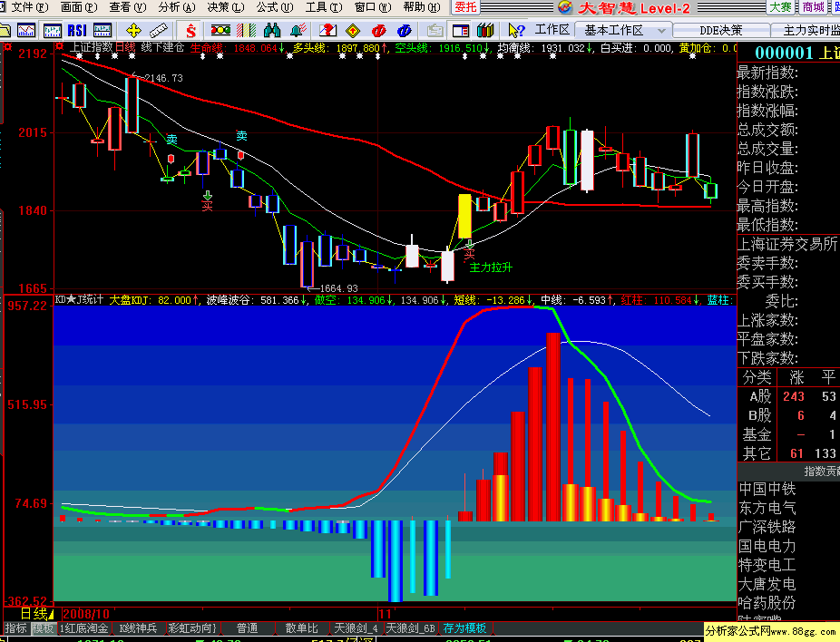Open the 画面(P) menu
This screenshot has height=642, width=840.
(79, 7)
